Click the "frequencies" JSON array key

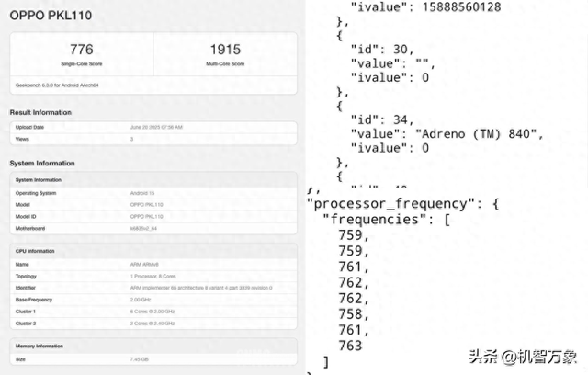[375, 219]
